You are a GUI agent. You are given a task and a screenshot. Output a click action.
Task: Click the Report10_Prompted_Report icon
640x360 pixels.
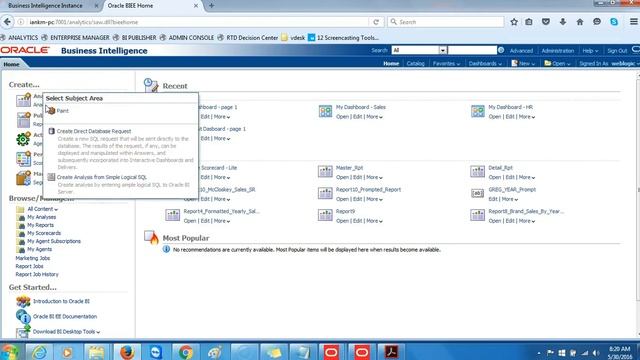[325, 193]
